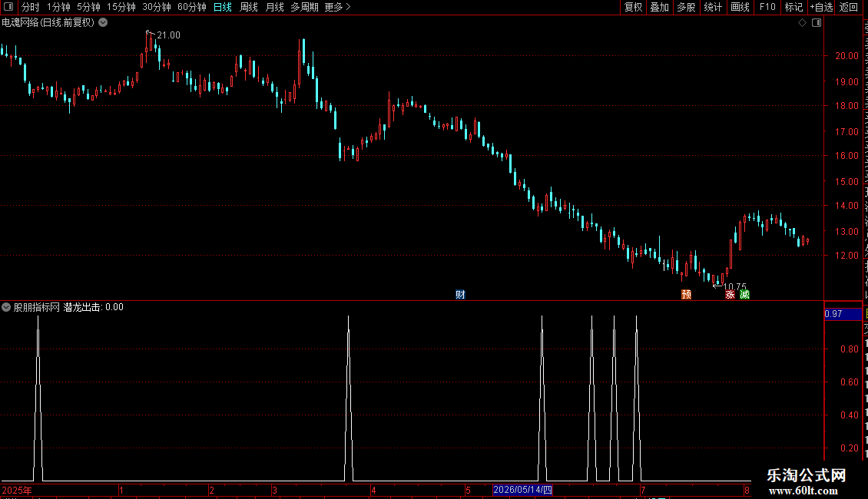Select the 5分钟 period
Viewport: 868px width, 499px height.
click(88, 7)
